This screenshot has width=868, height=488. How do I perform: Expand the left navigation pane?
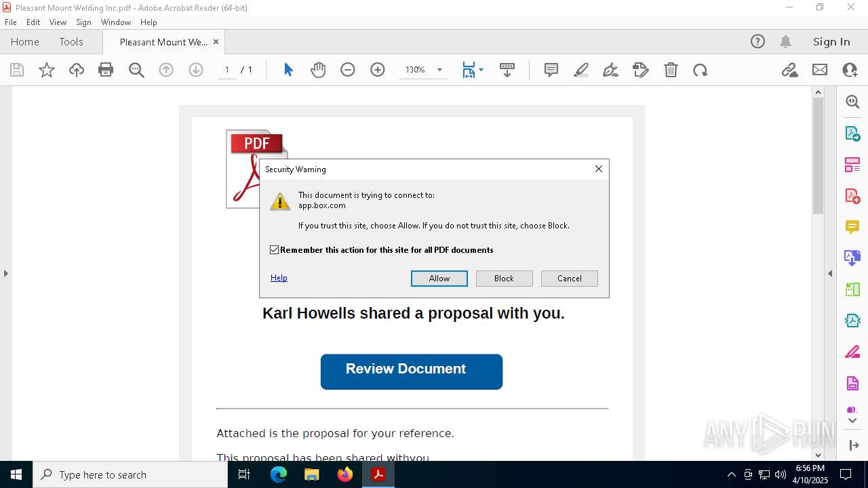pyautogui.click(x=5, y=273)
